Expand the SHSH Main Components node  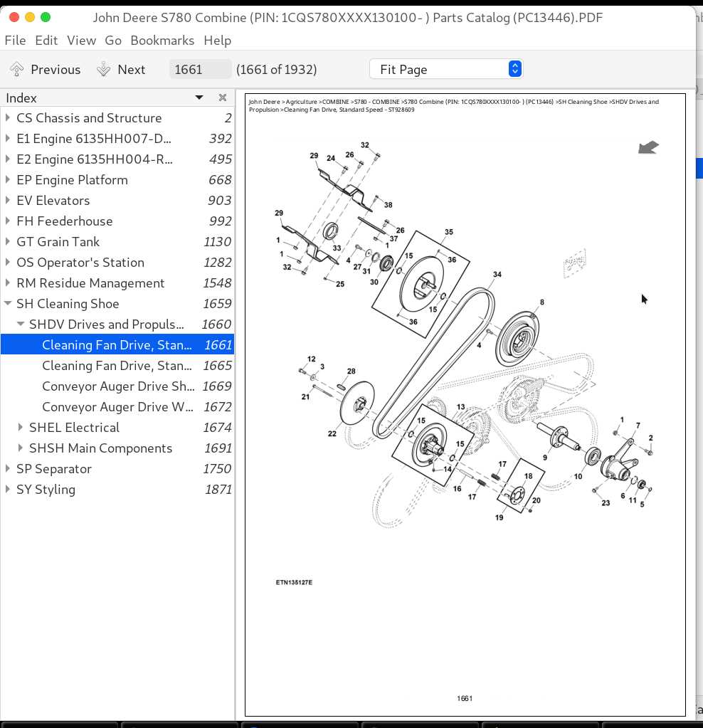(21, 448)
